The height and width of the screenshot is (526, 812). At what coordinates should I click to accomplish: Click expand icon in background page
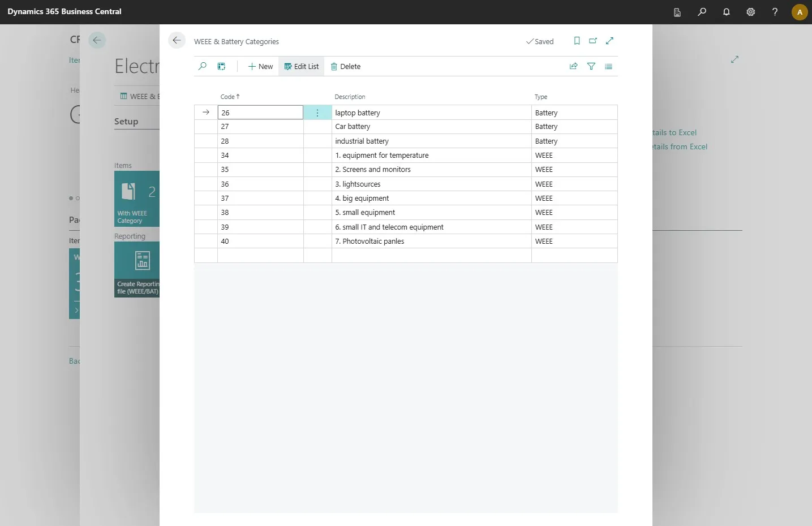point(734,59)
